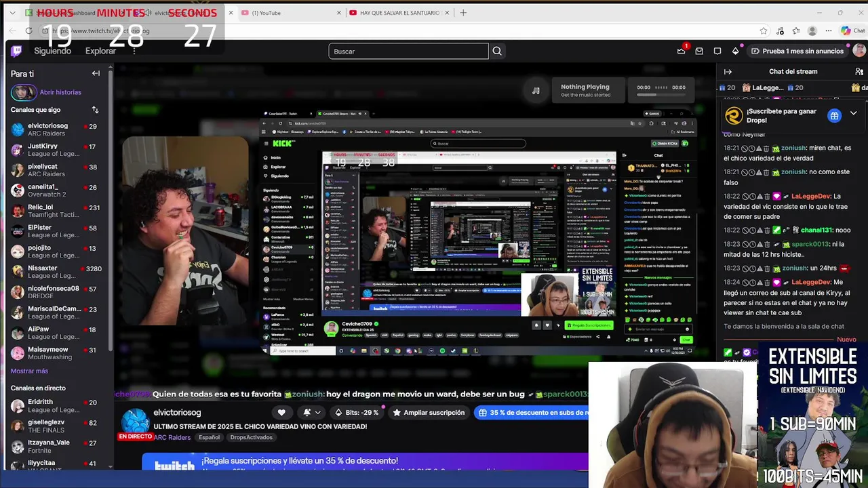Open the Siguiendo tab
Viewport: 868px width, 488px height.
click(x=52, y=51)
